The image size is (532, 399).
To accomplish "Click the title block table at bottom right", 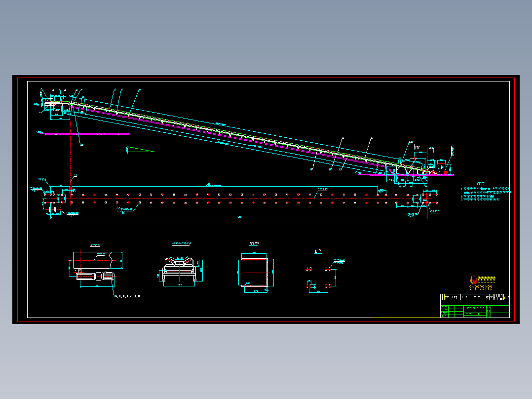I will pos(475,306).
